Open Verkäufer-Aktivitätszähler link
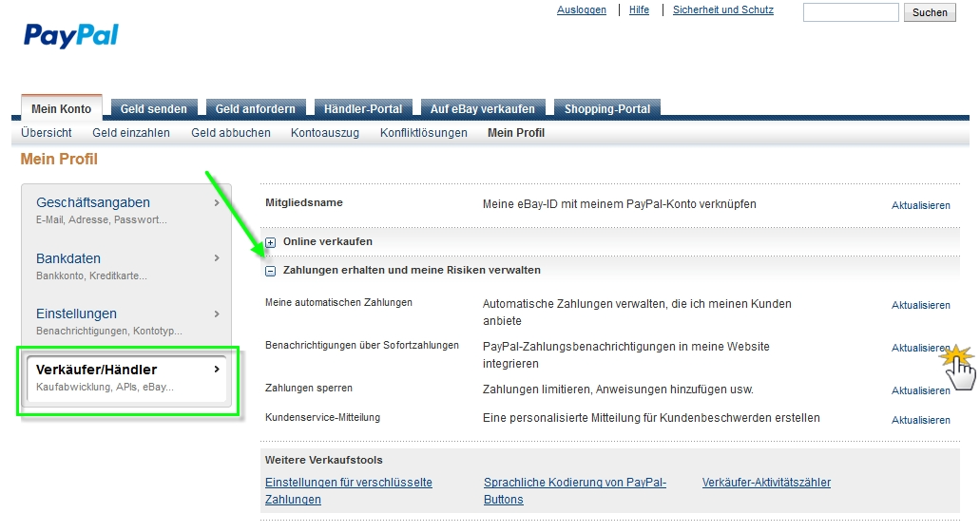The width and height of the screenshot is (980, 532). point(766,483)
